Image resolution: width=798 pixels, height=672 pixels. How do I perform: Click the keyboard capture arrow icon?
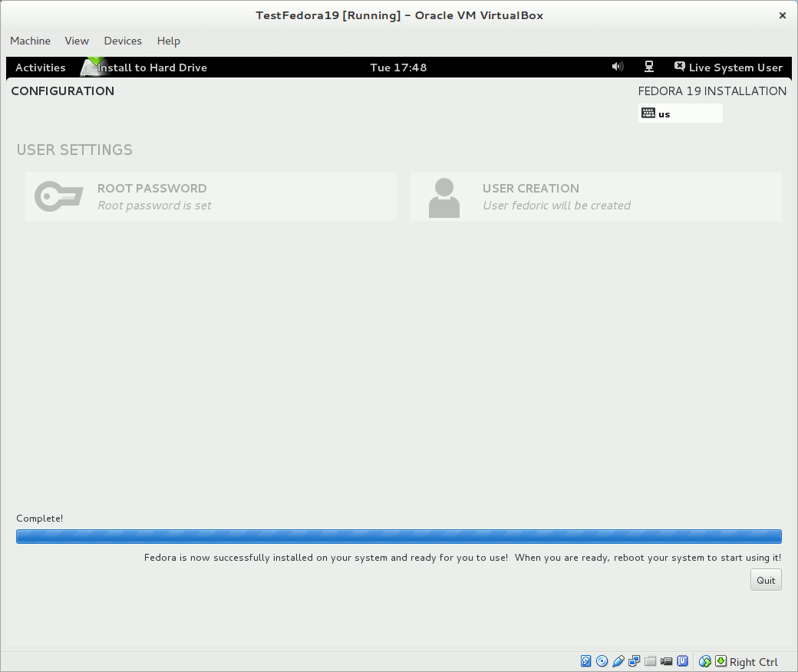click(x=721, y=661)
